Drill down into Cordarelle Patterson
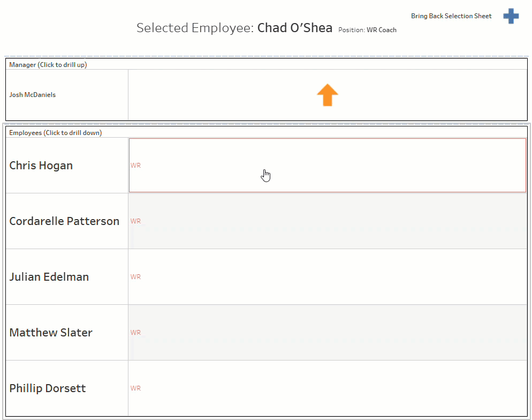 tap(64, 221)
